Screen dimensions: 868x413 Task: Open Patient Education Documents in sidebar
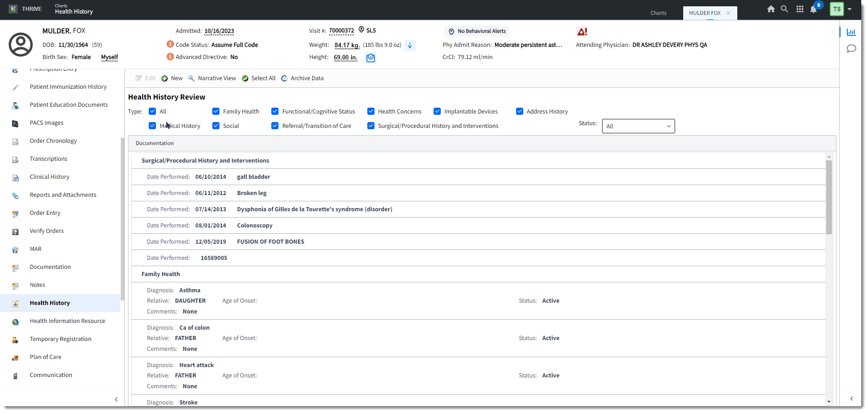click(69, 105)
